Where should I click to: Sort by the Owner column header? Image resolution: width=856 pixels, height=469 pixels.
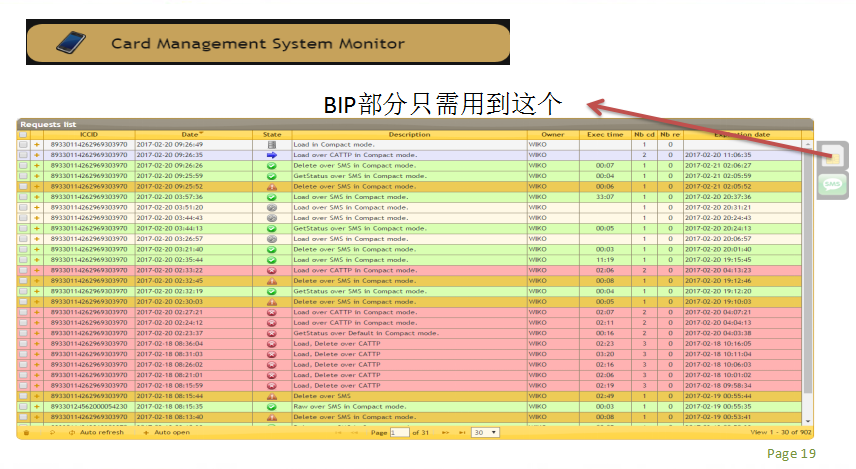(552, 134)
